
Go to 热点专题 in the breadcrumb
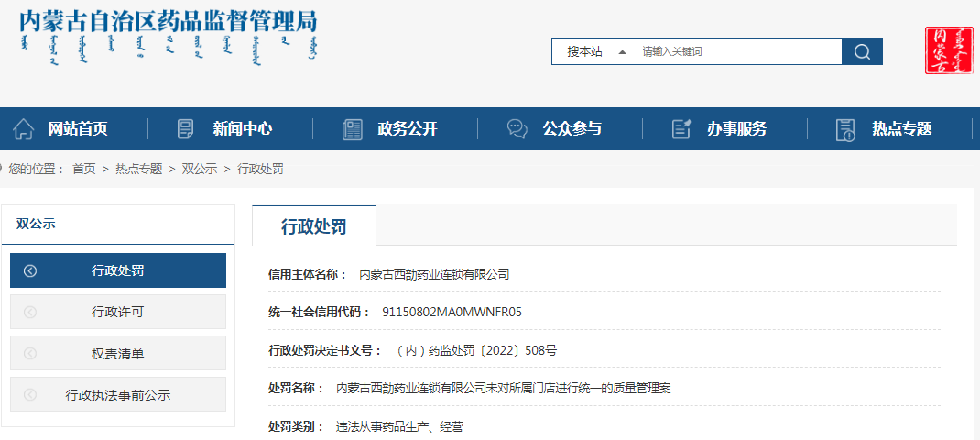pyautogui.click(x=138, y=169)
